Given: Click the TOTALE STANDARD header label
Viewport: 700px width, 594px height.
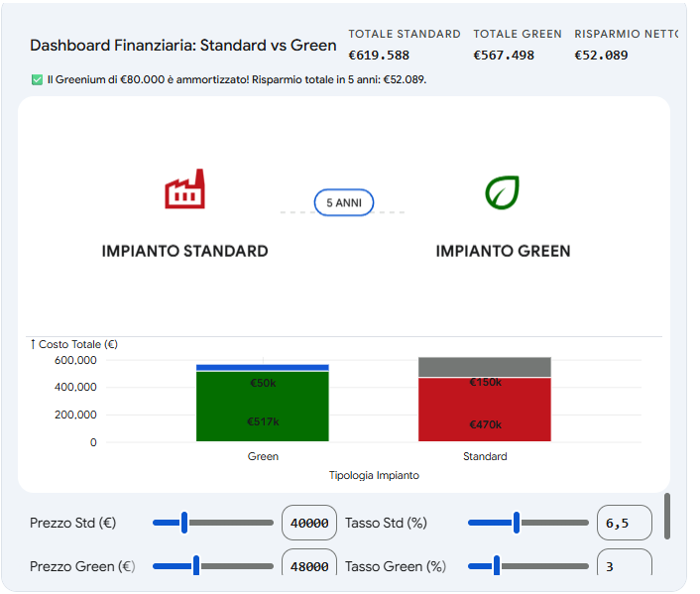Looking at the screenshot, I should click(x=405, y=34).
